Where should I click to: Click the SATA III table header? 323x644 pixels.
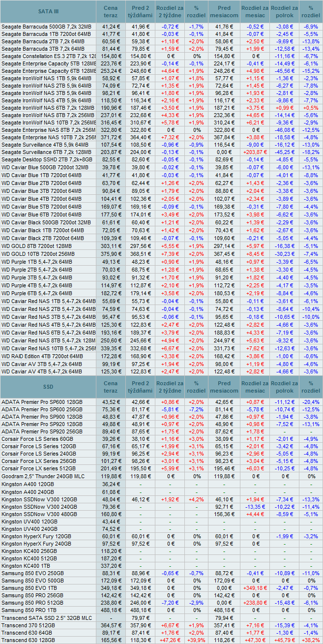coord(48,11)
